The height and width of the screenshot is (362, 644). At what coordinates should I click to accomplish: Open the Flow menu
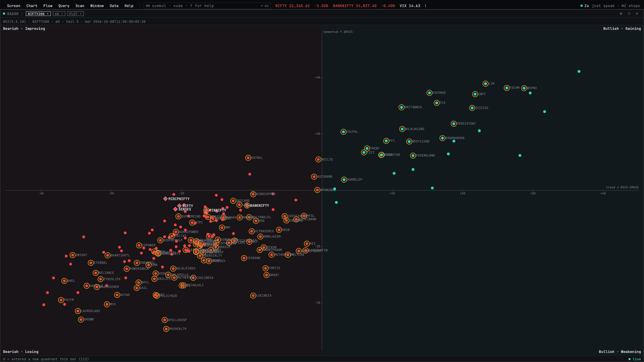pos(48,6)
